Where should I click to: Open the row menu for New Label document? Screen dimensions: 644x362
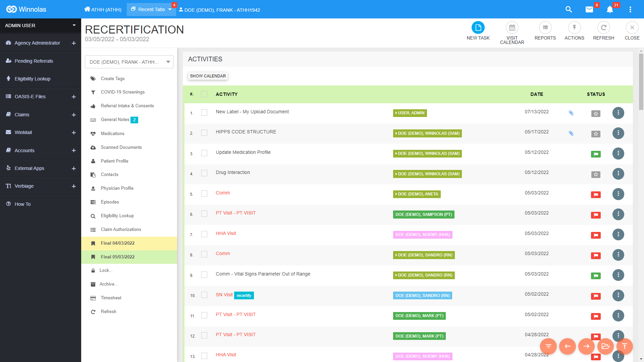coord(618,113)
